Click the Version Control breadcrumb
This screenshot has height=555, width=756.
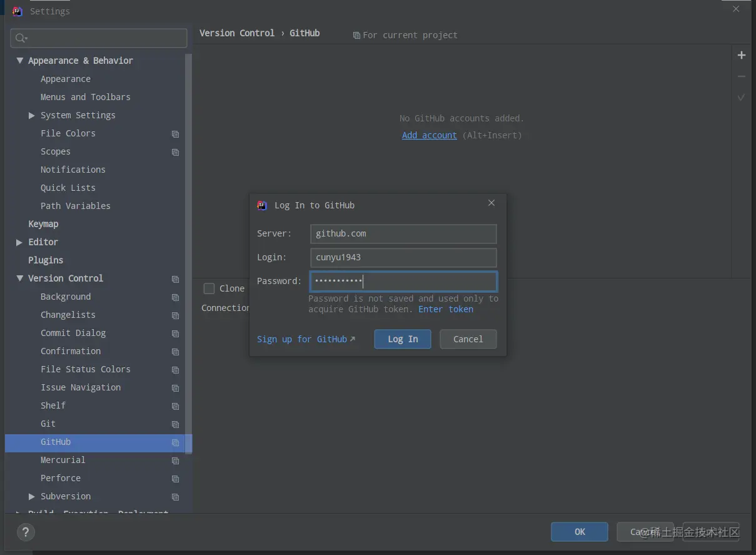point(237,33)
